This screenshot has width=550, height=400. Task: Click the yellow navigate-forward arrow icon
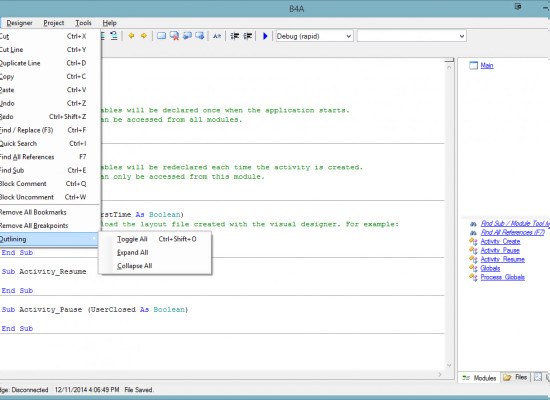click(x=144, y=36)
